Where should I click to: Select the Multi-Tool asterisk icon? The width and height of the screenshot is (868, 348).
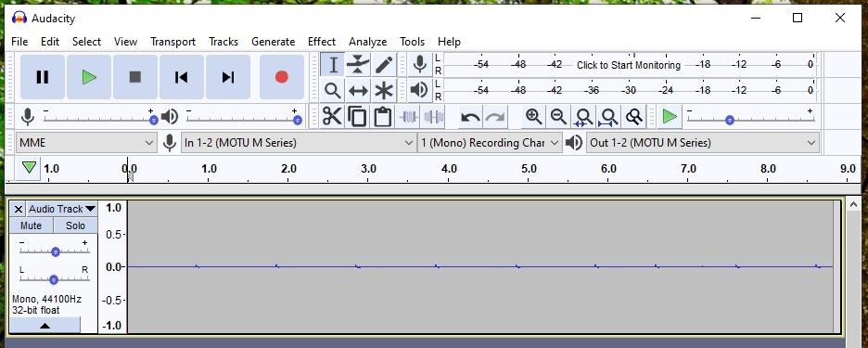(384, 90)
